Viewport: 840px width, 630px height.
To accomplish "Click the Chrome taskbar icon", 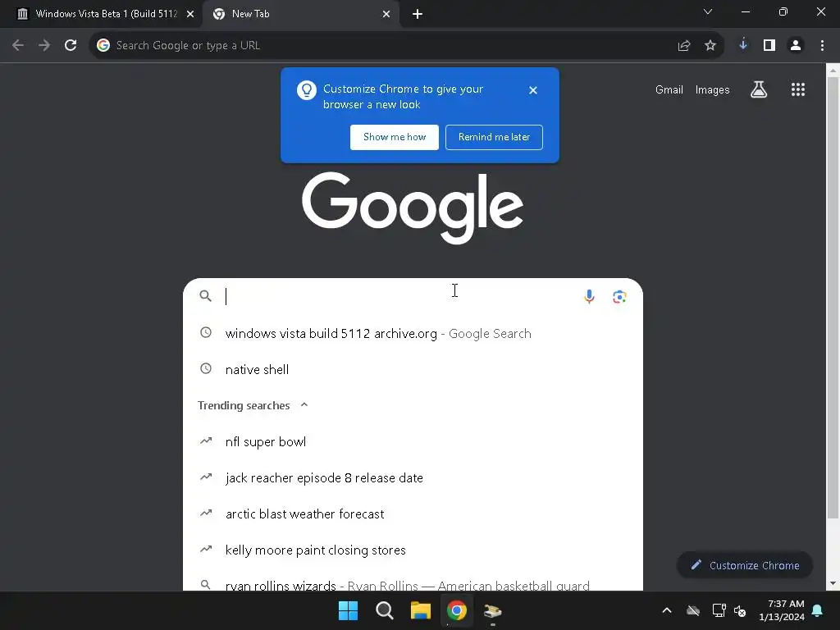I will 456,610.
